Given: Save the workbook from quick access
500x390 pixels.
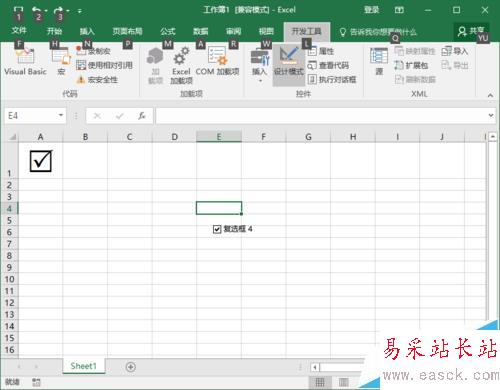Looking at the screenshot, I should (x=18, y=10).
